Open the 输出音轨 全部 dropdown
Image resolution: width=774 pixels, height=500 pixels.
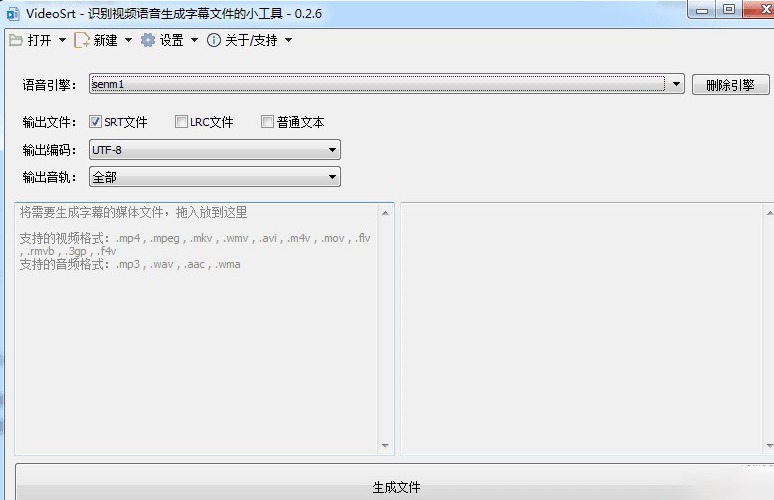click(x=215, y=177)
